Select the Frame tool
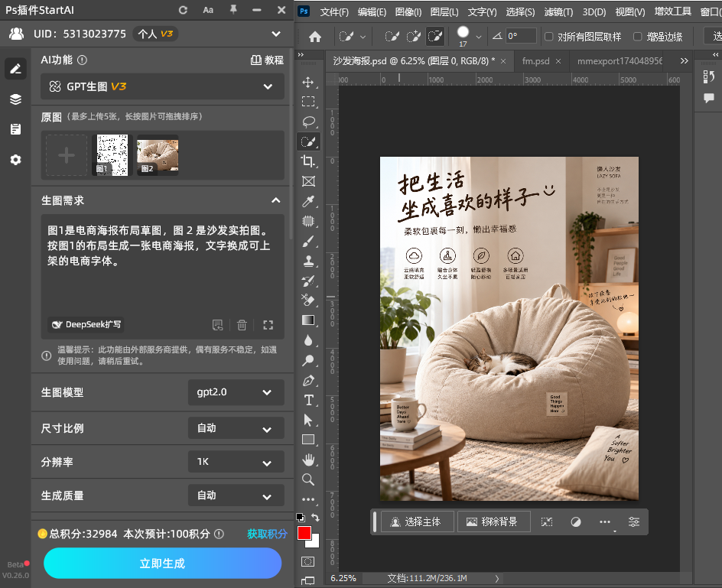722x588 pixels. pyautogui.click(x=308, y=181)
